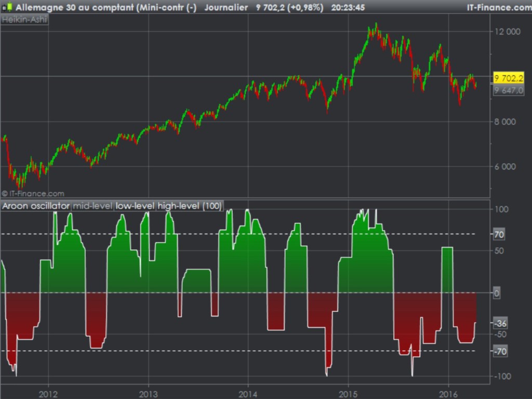Click the candlestick icon beside the instrument name

click(x=7, y=7)
